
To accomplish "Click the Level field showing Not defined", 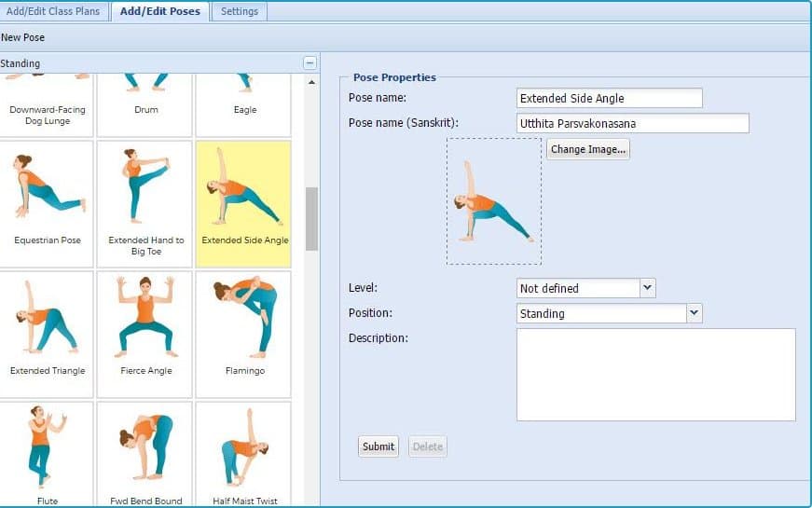I will 578,288.
